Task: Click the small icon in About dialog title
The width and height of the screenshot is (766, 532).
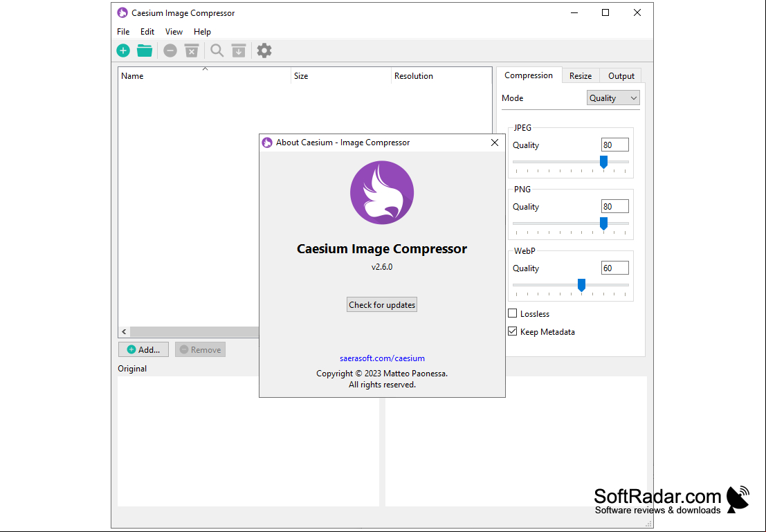Action: pyautogui.click(x=266, y=143)
